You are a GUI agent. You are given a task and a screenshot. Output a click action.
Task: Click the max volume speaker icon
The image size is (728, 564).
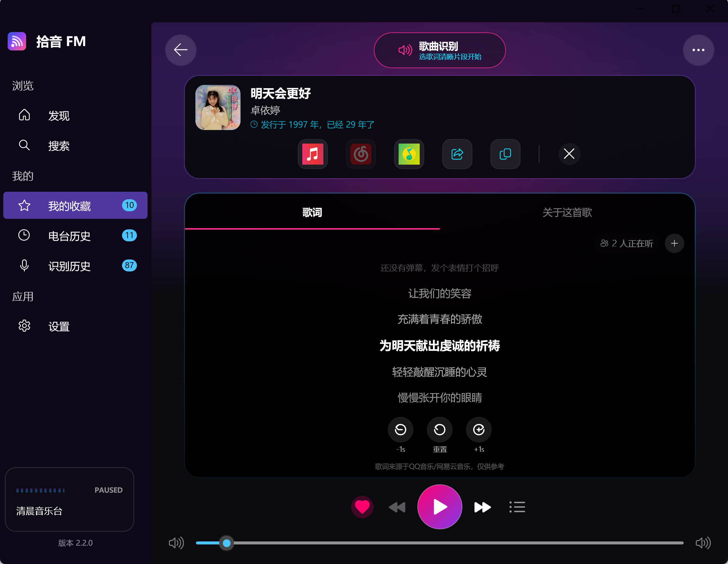(x=703, y=543)
